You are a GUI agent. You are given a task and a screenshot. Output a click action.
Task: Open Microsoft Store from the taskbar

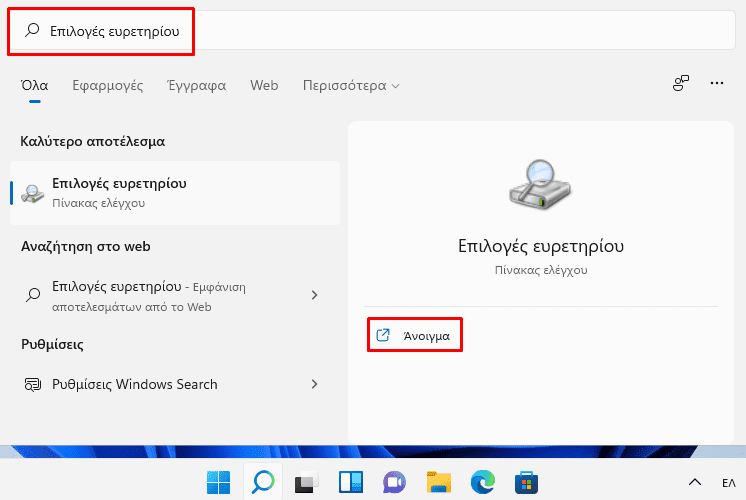pyautogui.click(x=526, y=482)
